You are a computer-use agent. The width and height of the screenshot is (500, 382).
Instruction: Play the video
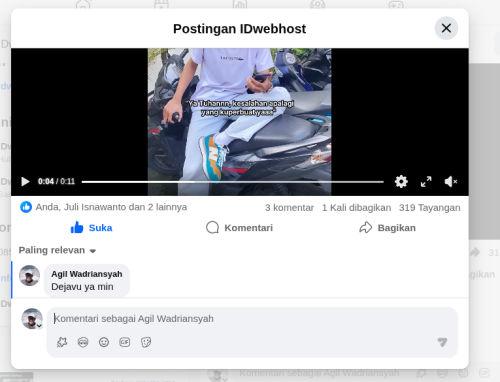tap(25, 181)
